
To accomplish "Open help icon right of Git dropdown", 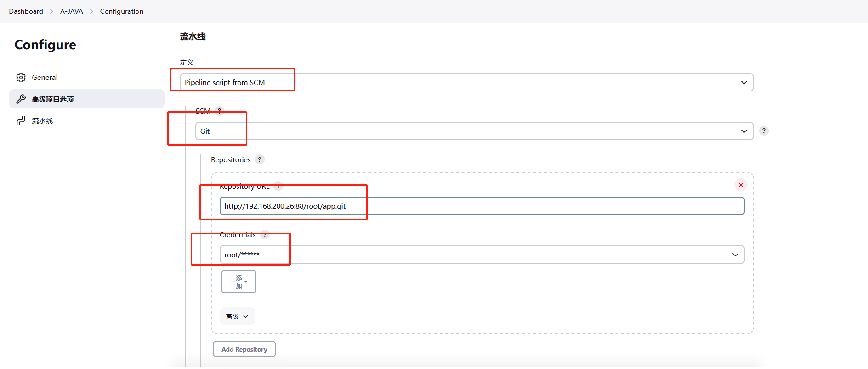I will pyautogui.click(x=764, y=131).
